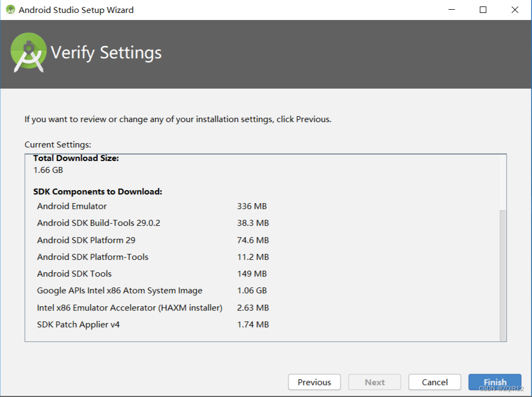This screenshot has width=532, height=397.
Task: Click the '149 MB' size value
Action: tap(252, 274)
